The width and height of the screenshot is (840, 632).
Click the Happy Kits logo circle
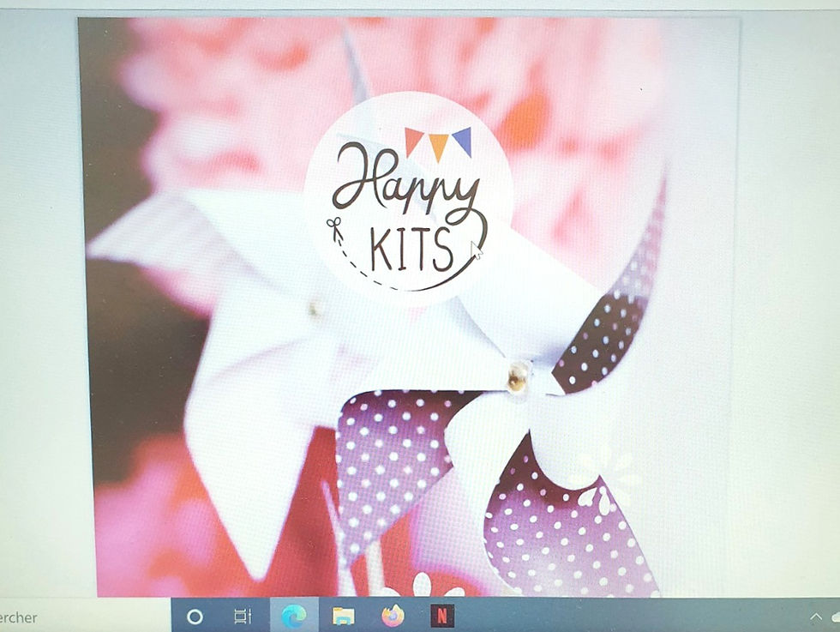tap(408, 197)
